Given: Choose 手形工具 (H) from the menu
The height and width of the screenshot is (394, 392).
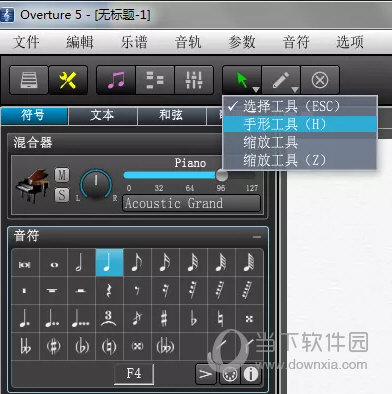Looking at the screenshot, I should [300, 124].
